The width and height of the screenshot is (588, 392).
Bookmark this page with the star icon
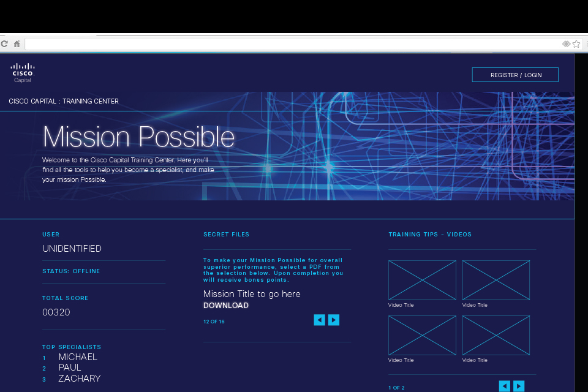click(576, 44)
